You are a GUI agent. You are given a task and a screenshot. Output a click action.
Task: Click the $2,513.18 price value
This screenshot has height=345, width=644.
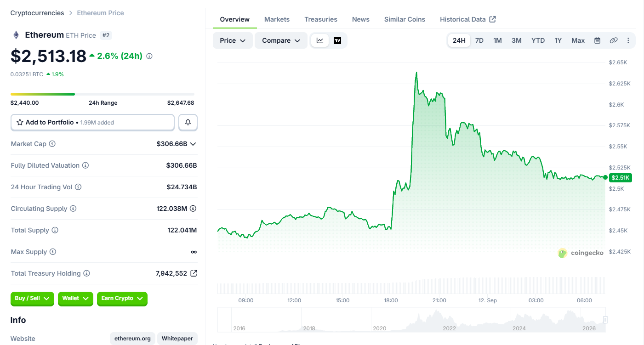48,56
